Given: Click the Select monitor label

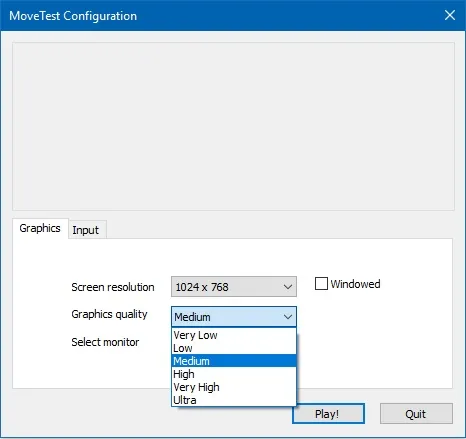Looking at the screenshot, I should [x=105, y=342].
